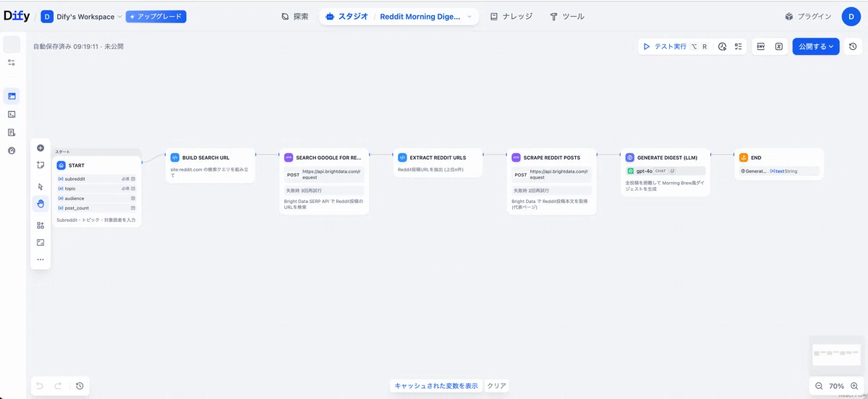Click the add node plus icon
The image size is (868, 399).
41,147
